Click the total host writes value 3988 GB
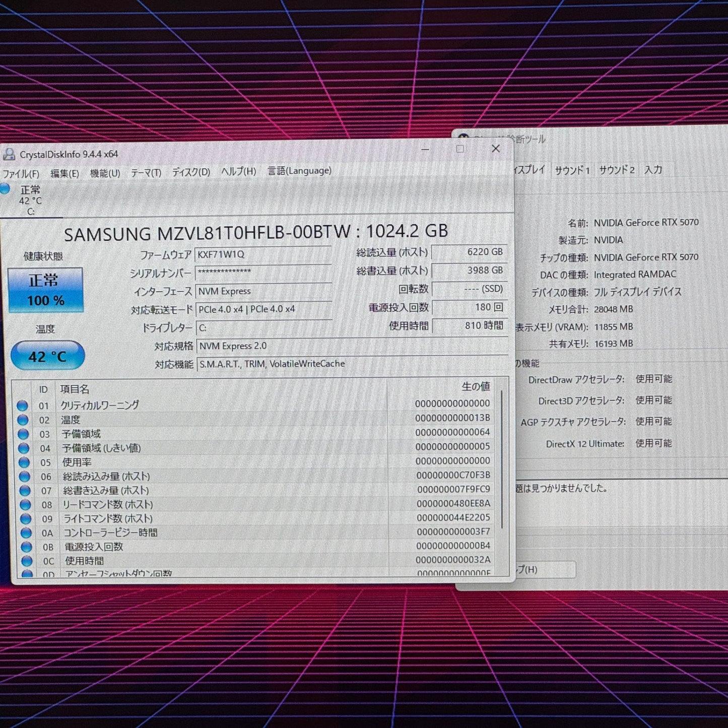 coord(469,271)
